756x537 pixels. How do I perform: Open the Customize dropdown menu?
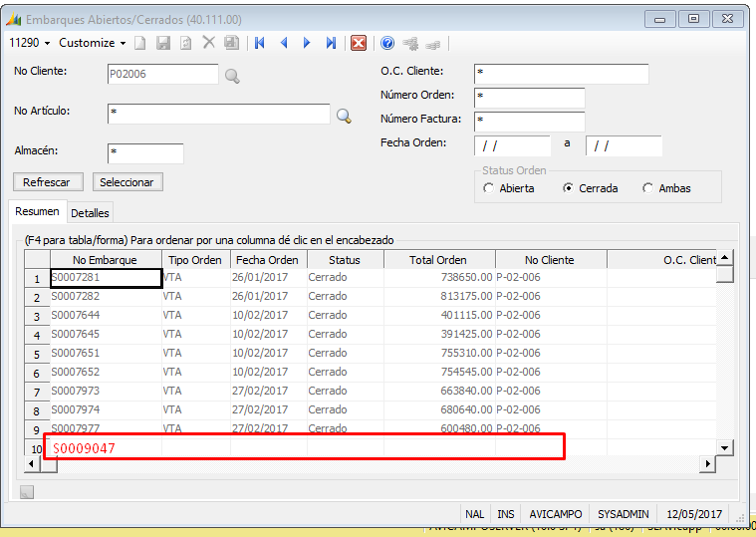click(92, 43)
